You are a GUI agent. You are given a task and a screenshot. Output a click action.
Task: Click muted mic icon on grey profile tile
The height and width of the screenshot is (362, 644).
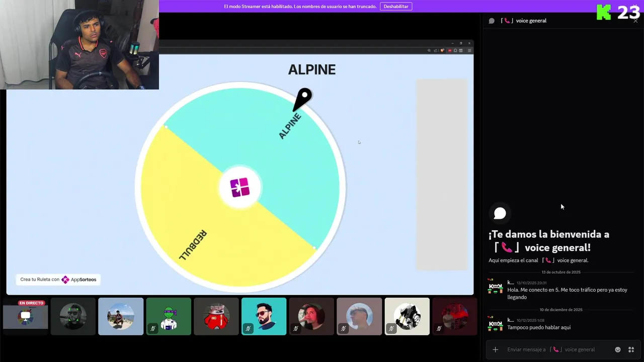(344, 328)
